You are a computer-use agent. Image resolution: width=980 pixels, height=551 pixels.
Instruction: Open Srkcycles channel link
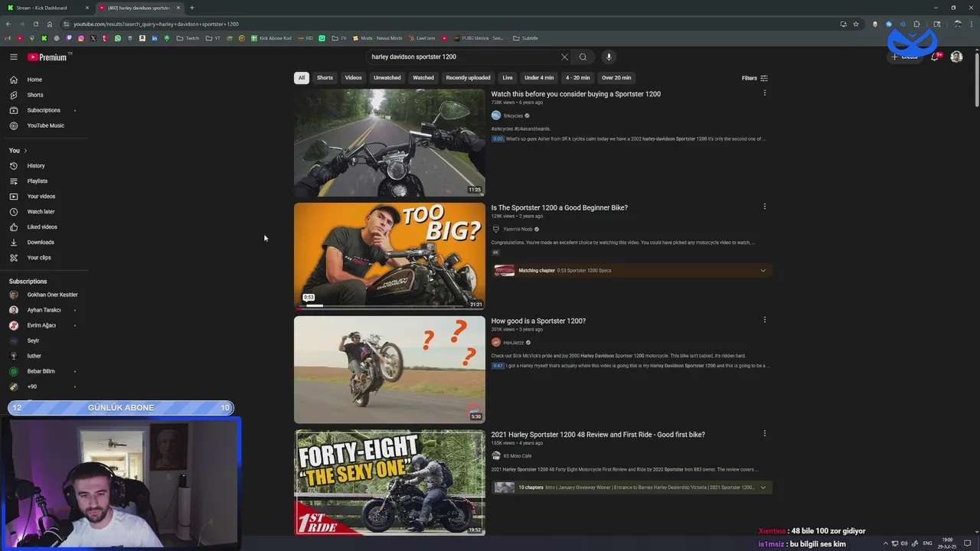[x=513, y=116]
